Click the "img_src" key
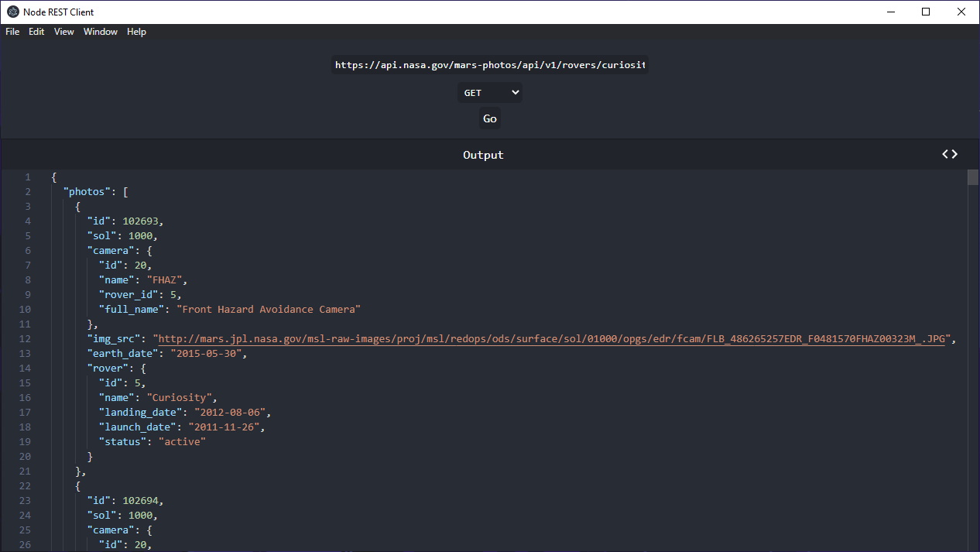 point(114,338)
